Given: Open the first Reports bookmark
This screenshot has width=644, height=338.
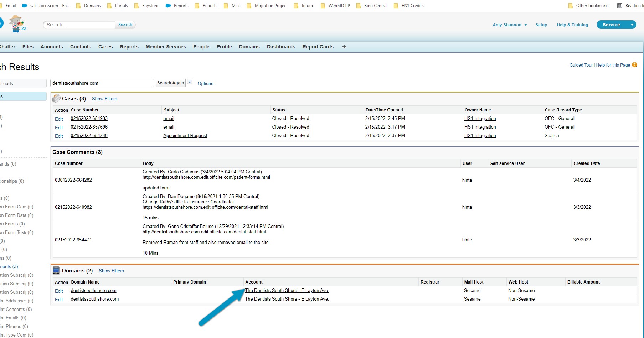Looking at the screenshot, I should click(177, 6).
